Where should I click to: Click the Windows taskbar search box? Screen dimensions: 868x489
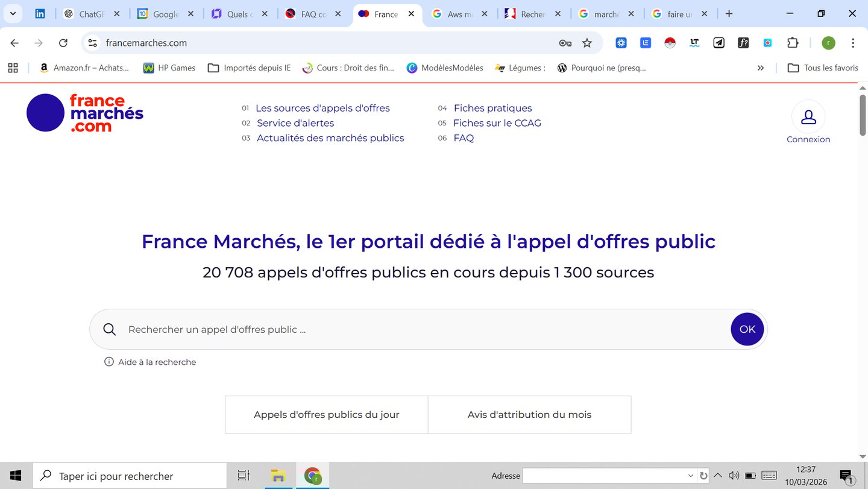pos(130,476)
